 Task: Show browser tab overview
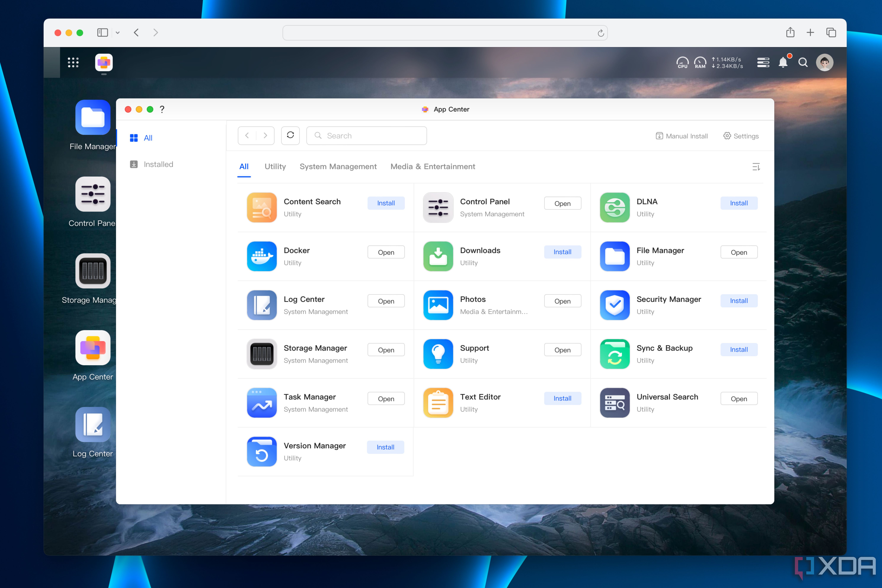click(831, 33)
